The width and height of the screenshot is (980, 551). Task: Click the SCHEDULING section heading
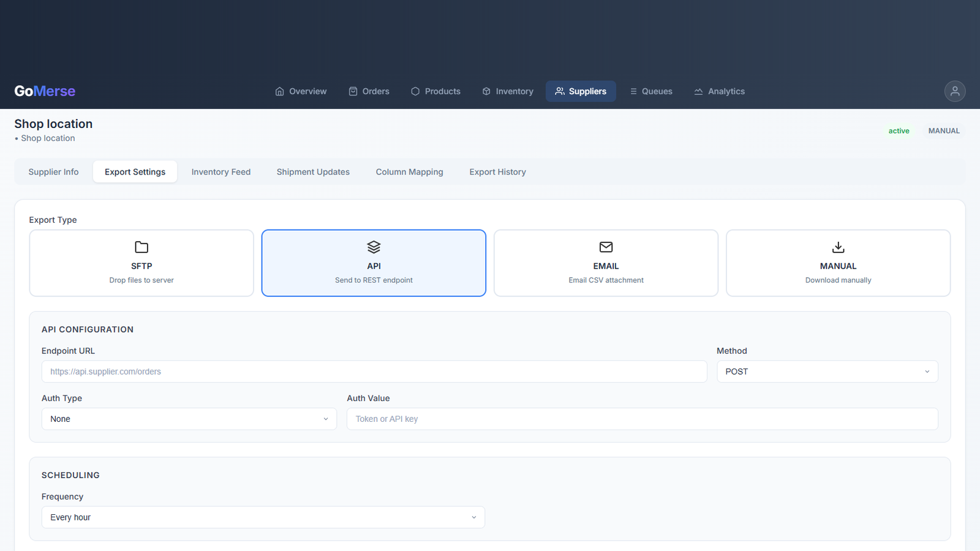tap(70, 475)
